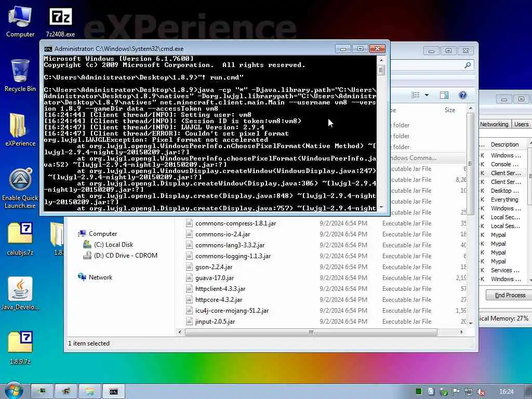The height and width of the screenshot is (399, 532).
Task: Select Network in Explorer navigation pane
Action: click(x=100, y=277)
